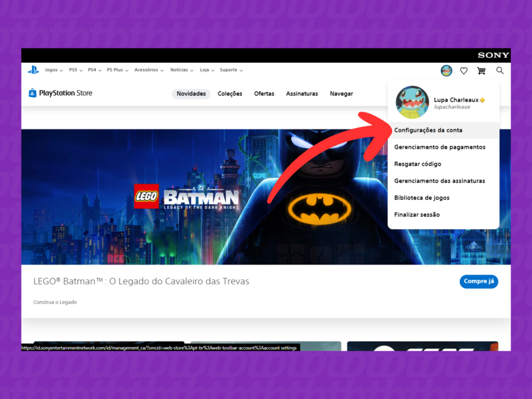This screenshot has height=399, width=532.
Task: Click the Compre já button
Action: click(x=479, y=281)
